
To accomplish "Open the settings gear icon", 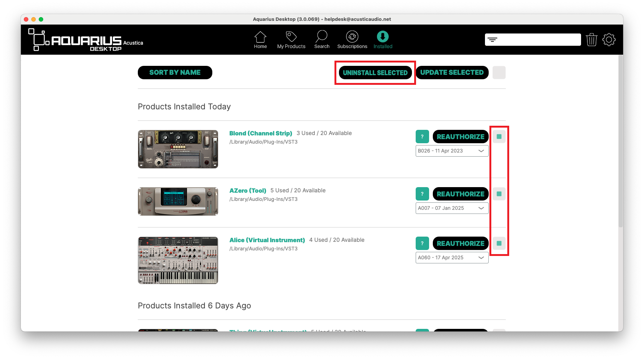I will click(609, 39).
